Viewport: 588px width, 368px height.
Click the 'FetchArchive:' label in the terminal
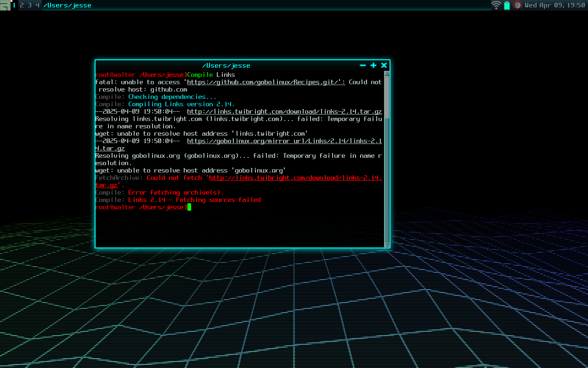[x=119, y=178]
